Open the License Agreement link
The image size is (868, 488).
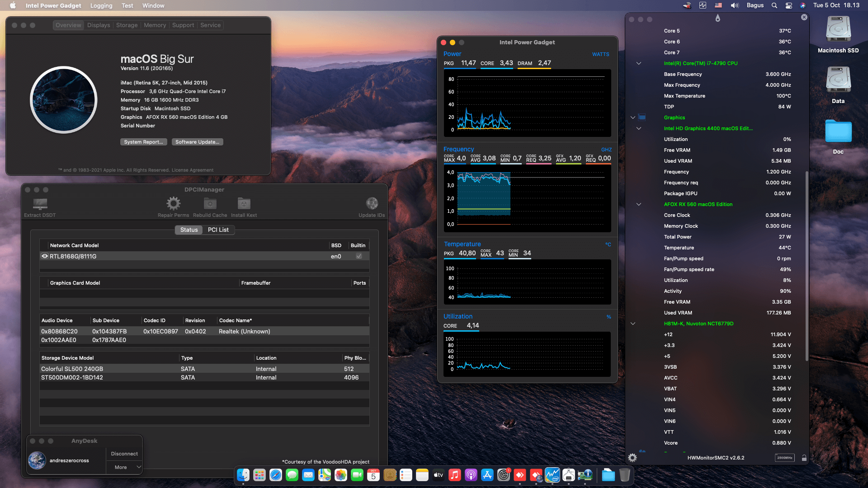click(x=192, y=170)
